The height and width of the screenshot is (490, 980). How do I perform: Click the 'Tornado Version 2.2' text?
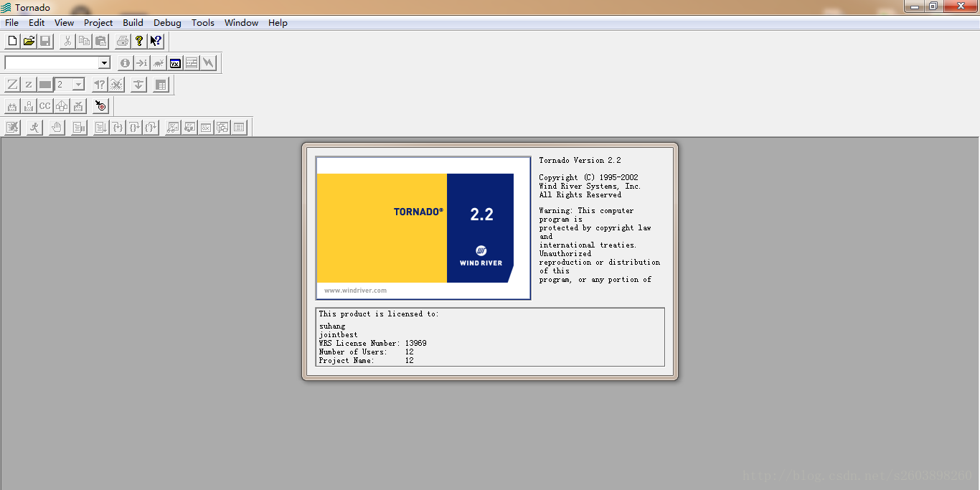pos(580,161)
